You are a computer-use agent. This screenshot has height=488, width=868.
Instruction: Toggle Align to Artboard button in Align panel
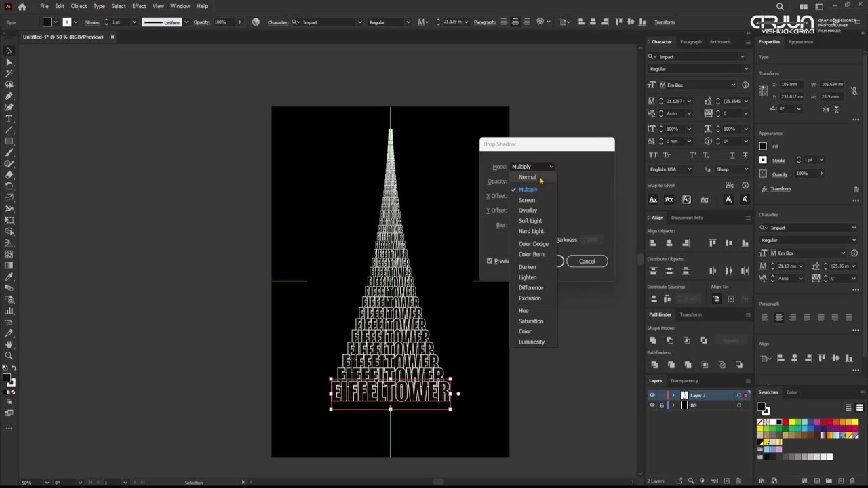pos(717,299)
